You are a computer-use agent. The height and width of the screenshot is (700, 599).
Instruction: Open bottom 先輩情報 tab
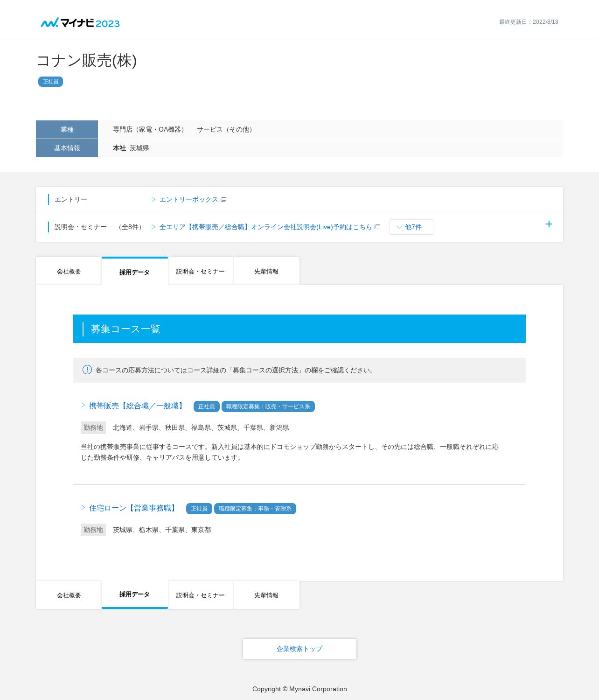point(266,595)
